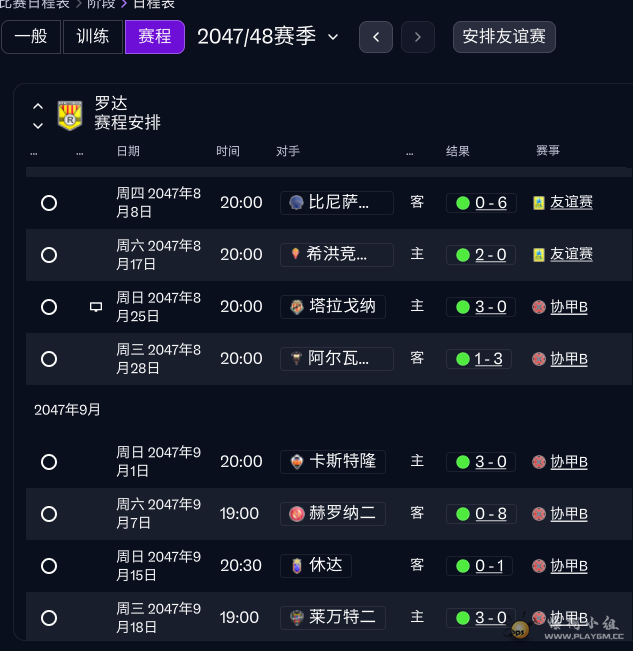633x651 pixels.
Task: Click the up chevron beside 罗达
Action: pyautogui.click(x=38, y=106)
